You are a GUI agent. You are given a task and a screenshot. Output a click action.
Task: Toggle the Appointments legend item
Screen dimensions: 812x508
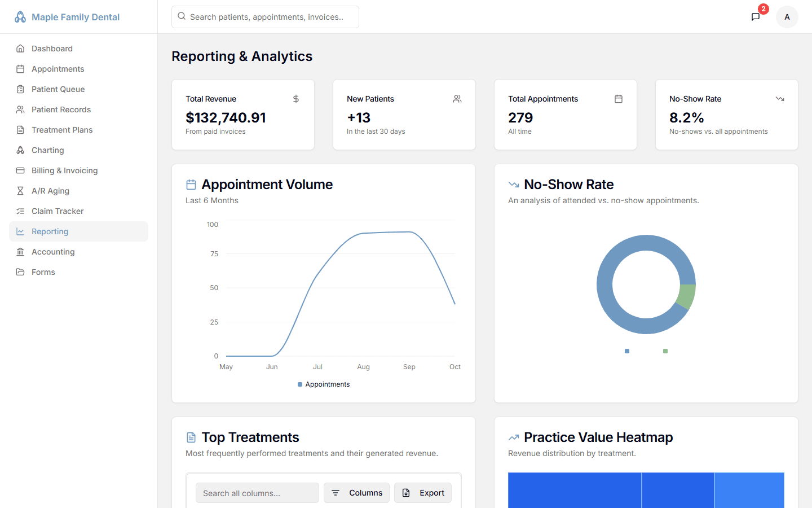click(x=324, y=384)
